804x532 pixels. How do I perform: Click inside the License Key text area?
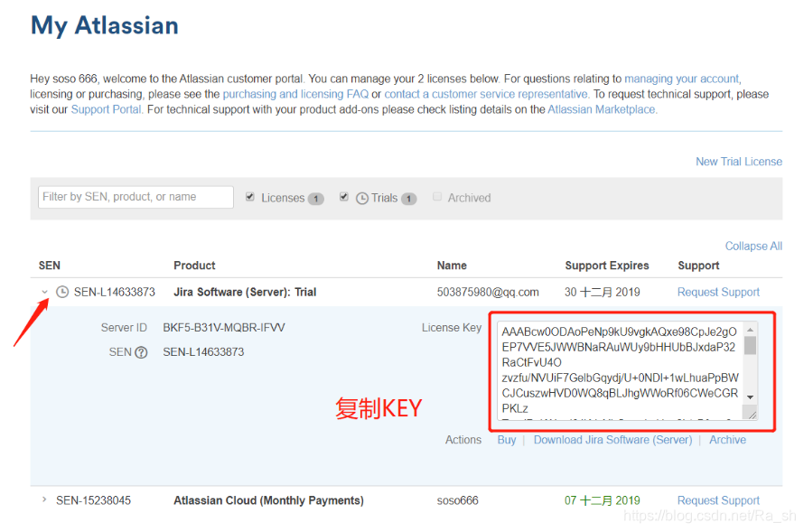620,370
